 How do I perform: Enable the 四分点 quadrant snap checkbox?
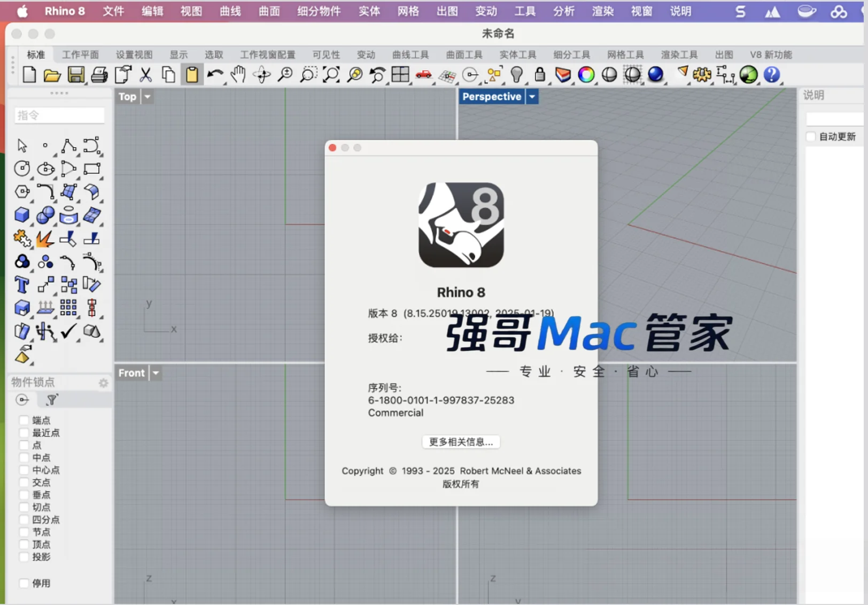24,519
